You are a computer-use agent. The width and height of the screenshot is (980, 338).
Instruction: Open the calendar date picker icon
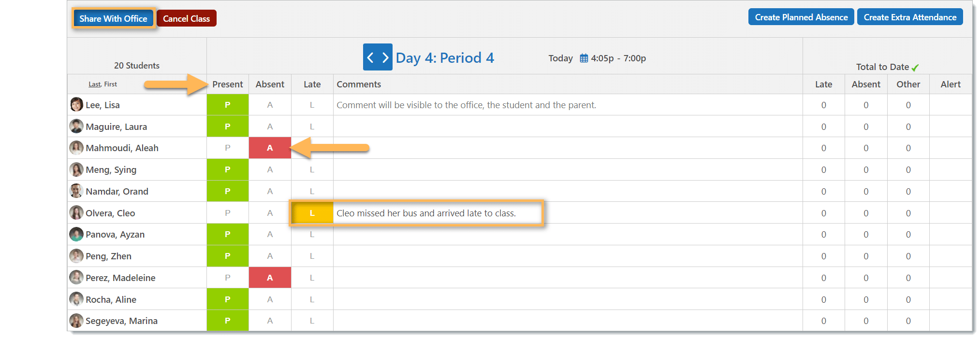[x=584, y=58]
